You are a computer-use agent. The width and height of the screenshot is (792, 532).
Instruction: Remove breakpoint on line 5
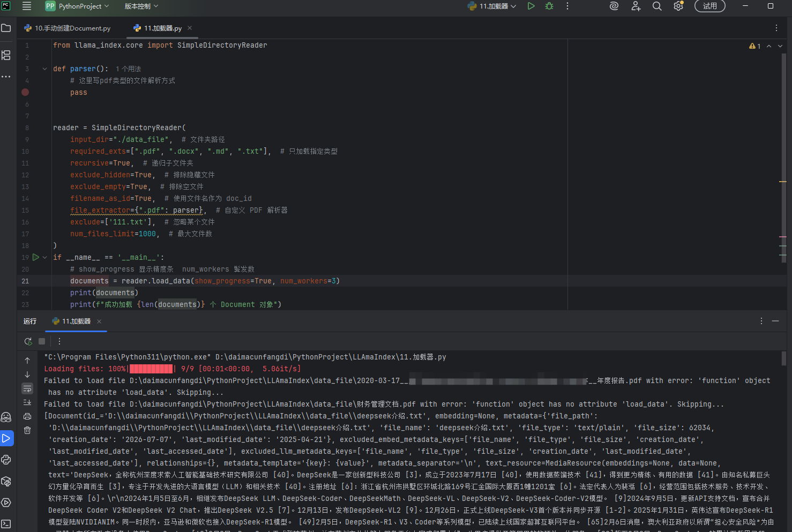coord(25,92)
